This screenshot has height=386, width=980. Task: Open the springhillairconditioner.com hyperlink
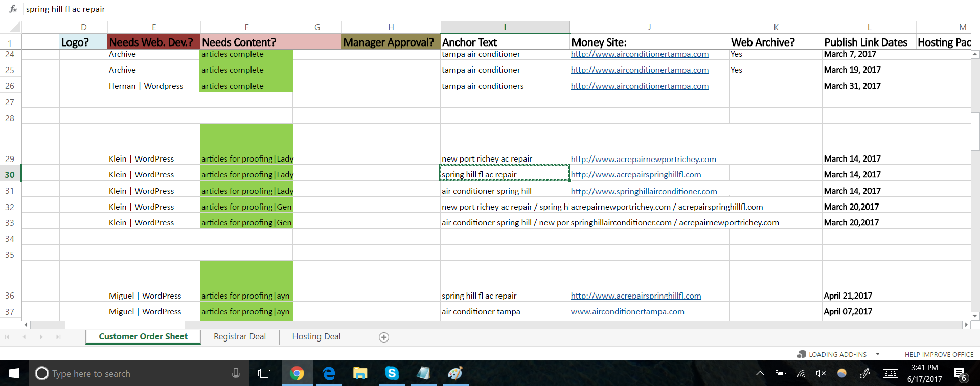pos(644,191)
